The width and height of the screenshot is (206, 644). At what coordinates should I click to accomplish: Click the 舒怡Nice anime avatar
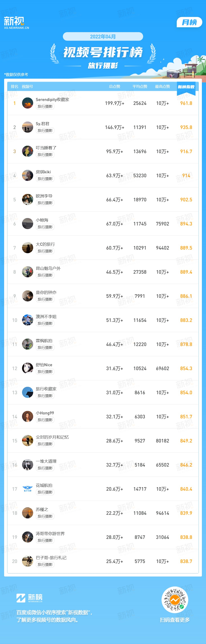pos(27,368)
